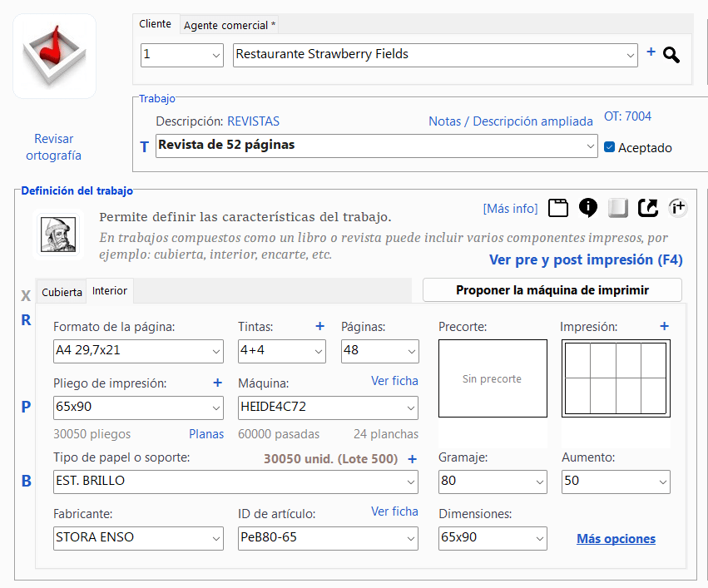
Task: Click the Impresión sheet layout preview
Action: coord(615,378)
